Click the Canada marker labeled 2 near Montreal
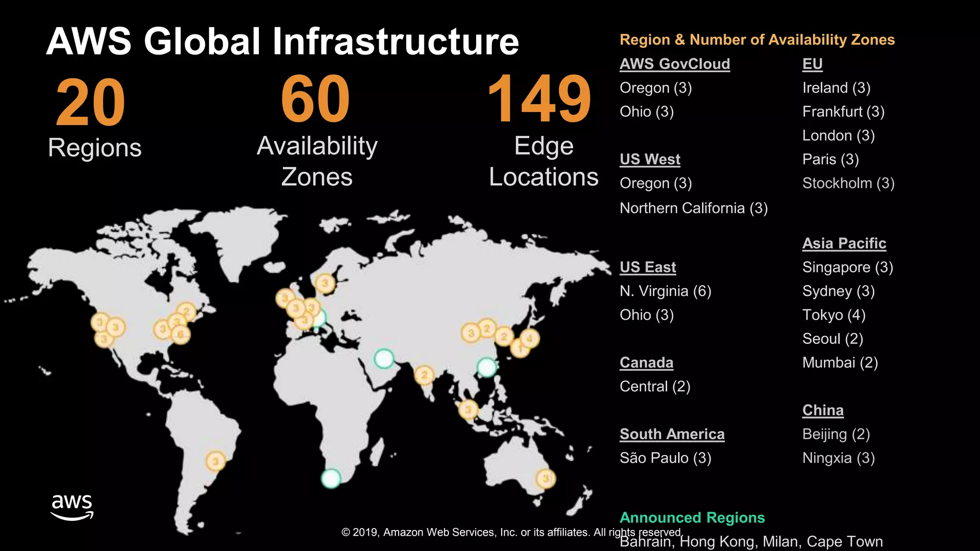The image size is (980, 551). coord(187,312)
